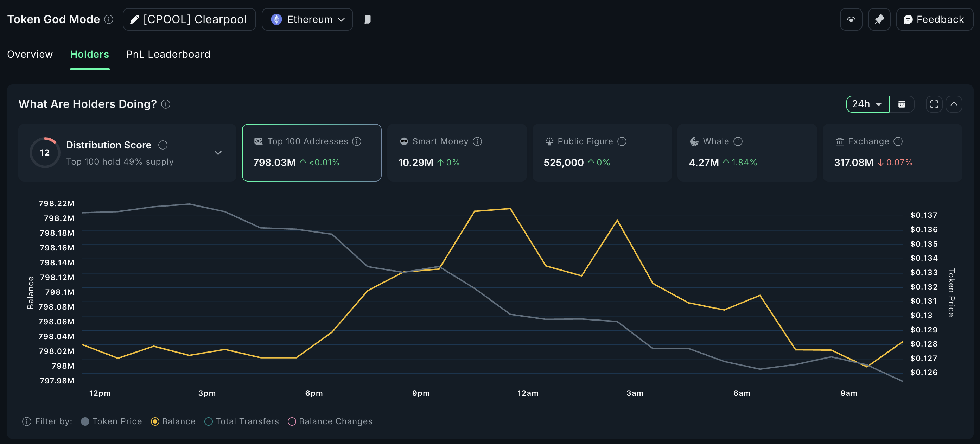This screenshot has width=980, height=444.
Task: Click info icon beside Token God Mode
Action: point(109,19)
